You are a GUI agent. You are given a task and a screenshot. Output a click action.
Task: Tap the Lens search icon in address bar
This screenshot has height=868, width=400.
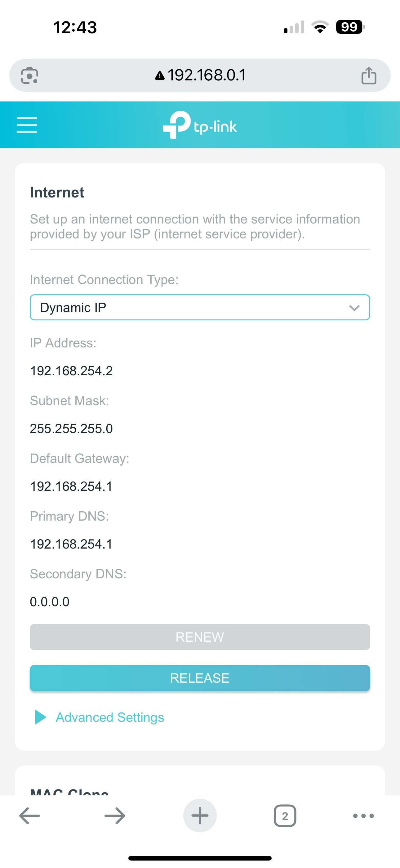30,75
